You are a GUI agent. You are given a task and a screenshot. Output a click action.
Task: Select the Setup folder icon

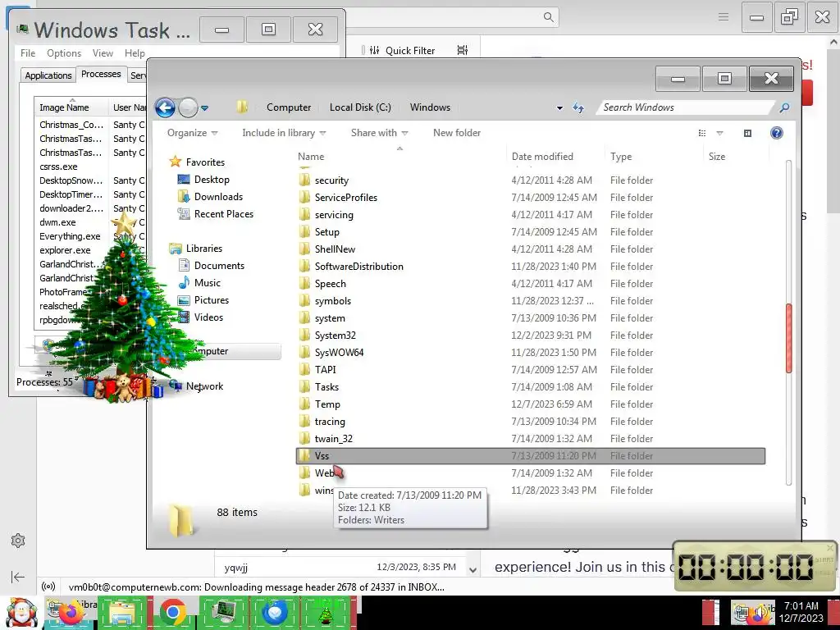pyautogui.click(x=304, y=231)
